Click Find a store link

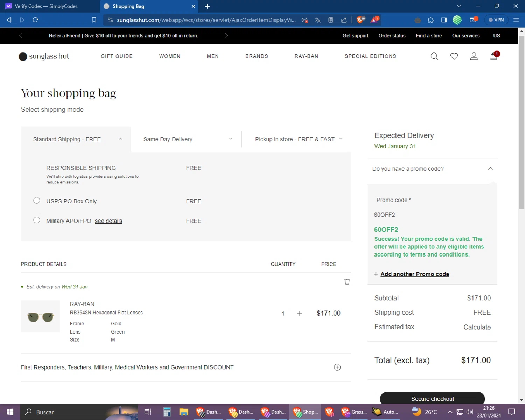429,36
